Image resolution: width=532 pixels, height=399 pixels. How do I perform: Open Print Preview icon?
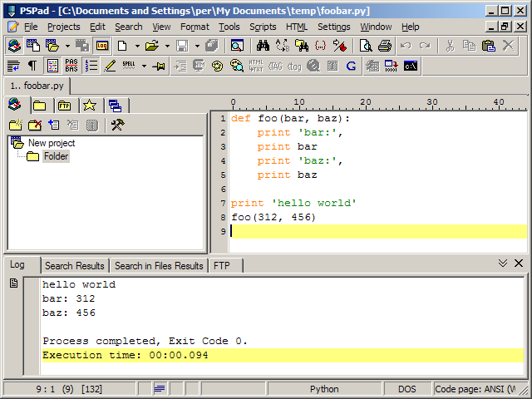[366, 46]
